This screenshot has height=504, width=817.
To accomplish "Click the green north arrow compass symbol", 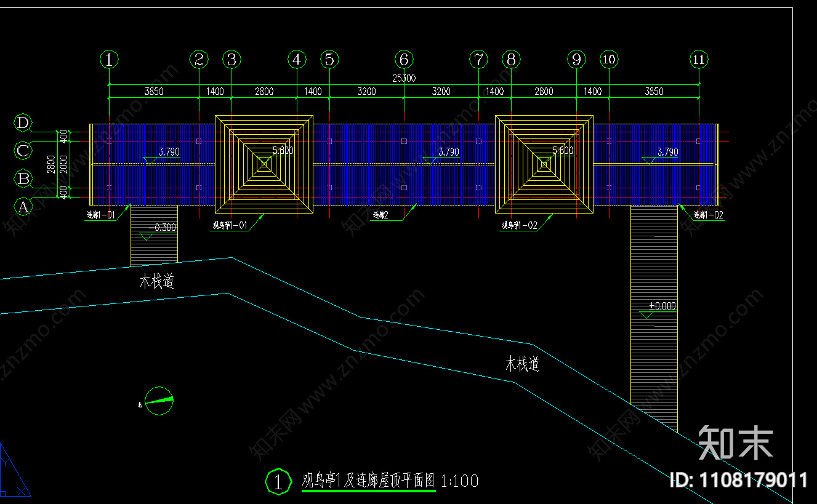I will point(159,401).
